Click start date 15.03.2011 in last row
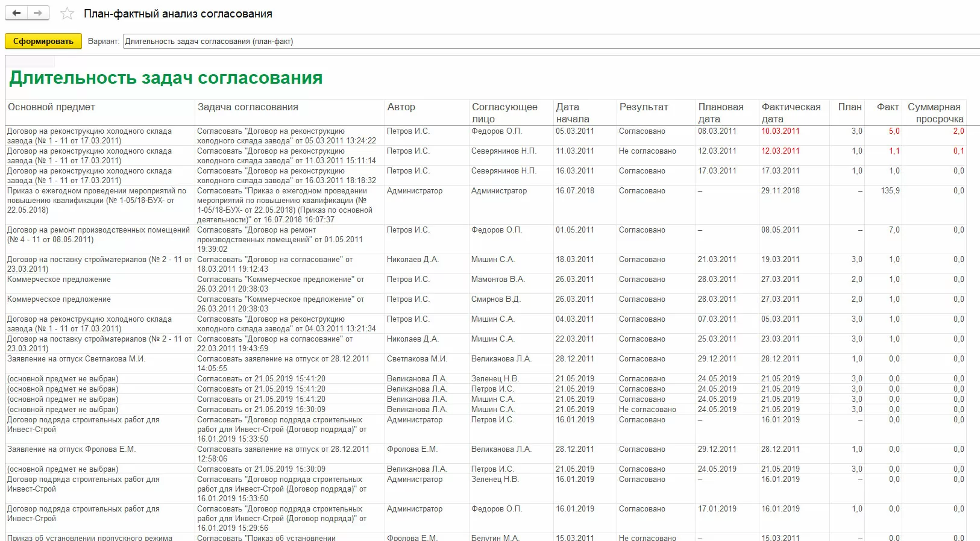The width and height of the screenshot is (980, 541). (x=574, y=537)
